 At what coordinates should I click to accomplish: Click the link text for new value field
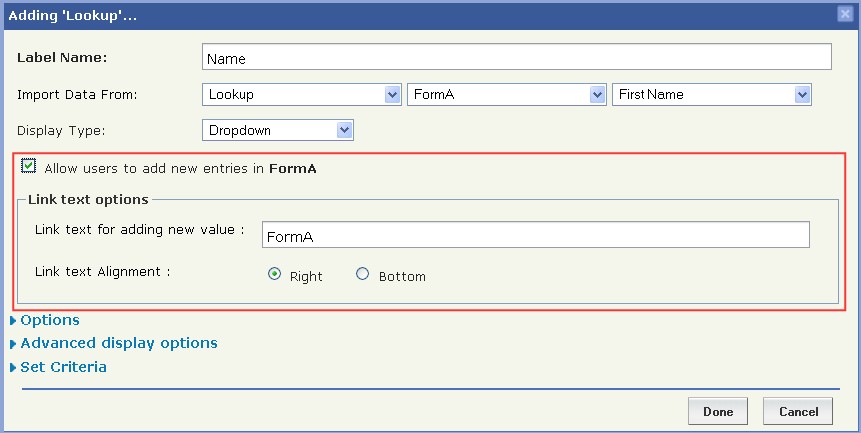click(534, 235)
